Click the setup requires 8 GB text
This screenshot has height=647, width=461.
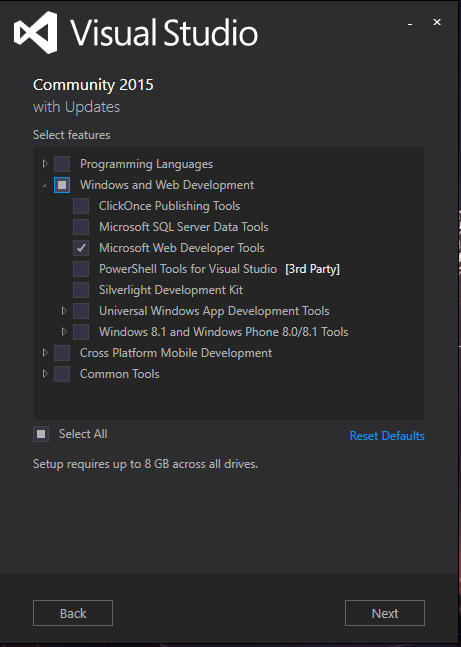[145, 464]
